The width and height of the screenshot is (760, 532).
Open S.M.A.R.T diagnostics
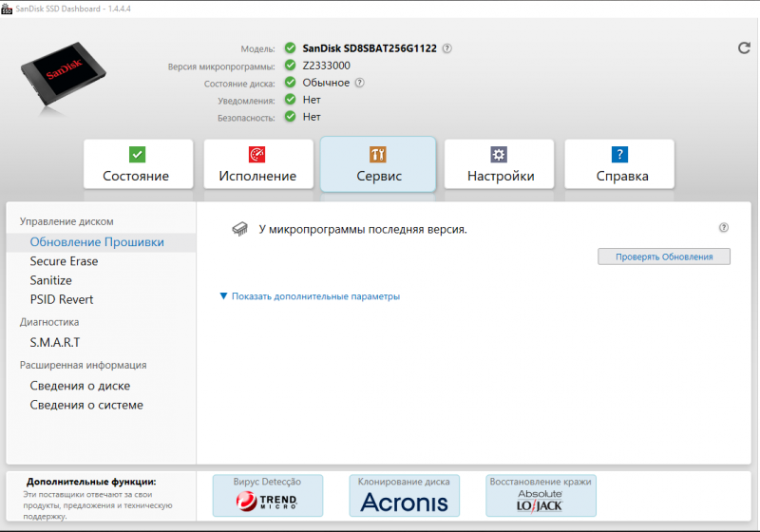click(x=55, y=343)
